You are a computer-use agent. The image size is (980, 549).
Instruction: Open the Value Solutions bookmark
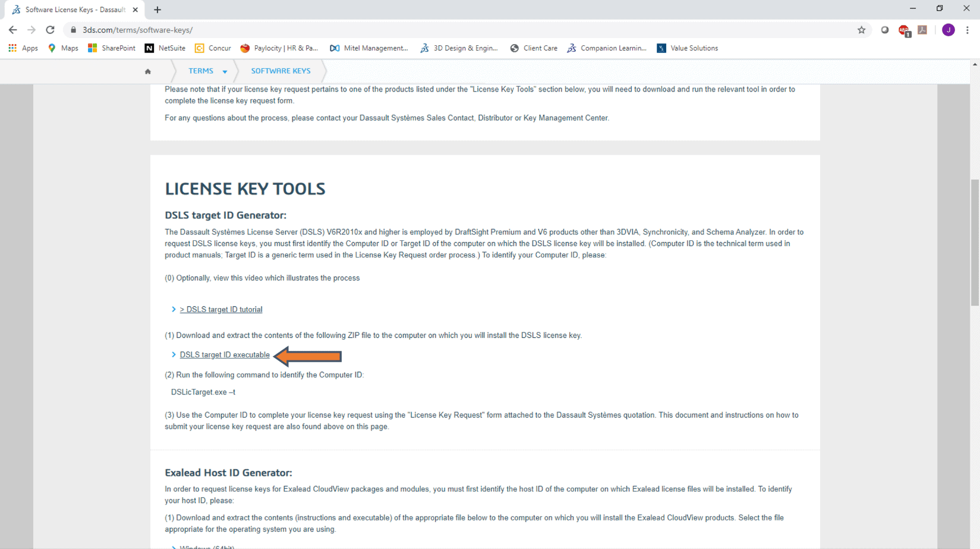click(x=688, y=48)
